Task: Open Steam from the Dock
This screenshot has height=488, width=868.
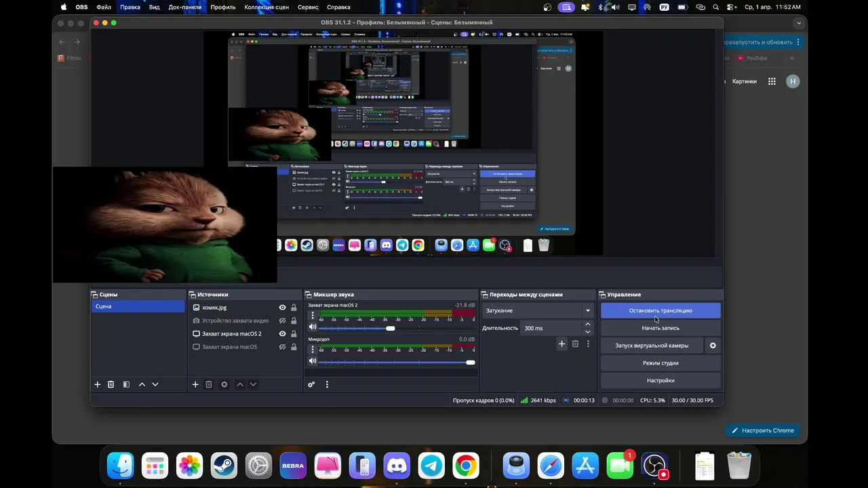Action: tap(224, 466)
